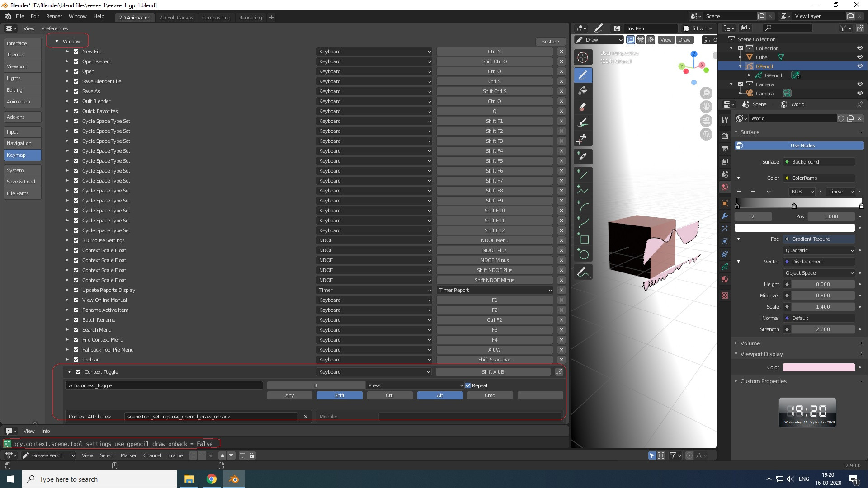Toggle the Alt modifier button

440,395
